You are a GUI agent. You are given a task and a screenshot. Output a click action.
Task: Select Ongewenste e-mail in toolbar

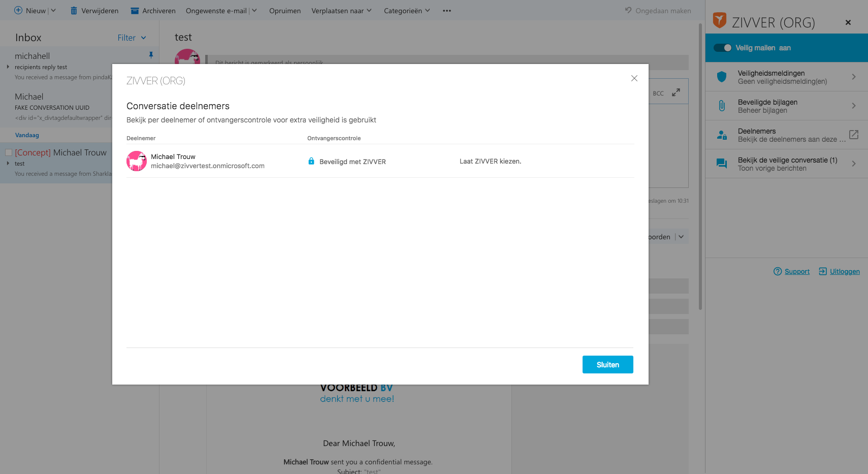(216, 11)
